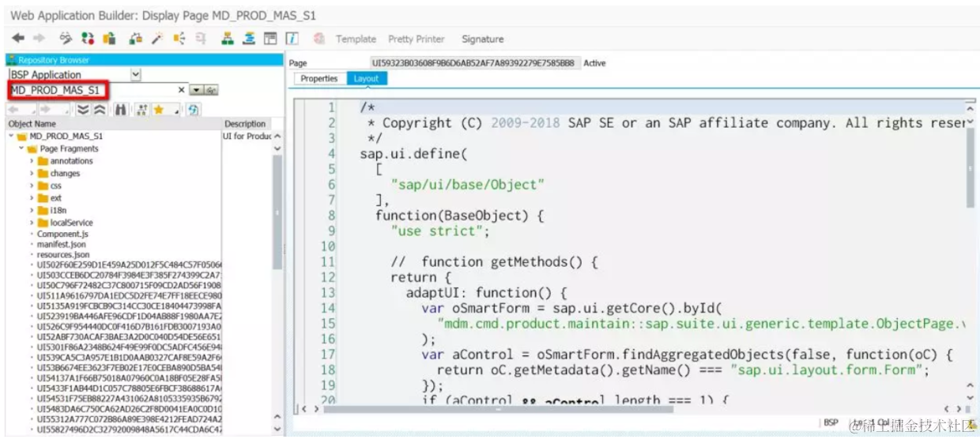The image size is (980, 439).
Task: Expand the annotations folder
Action: click(x=32, y=161)
